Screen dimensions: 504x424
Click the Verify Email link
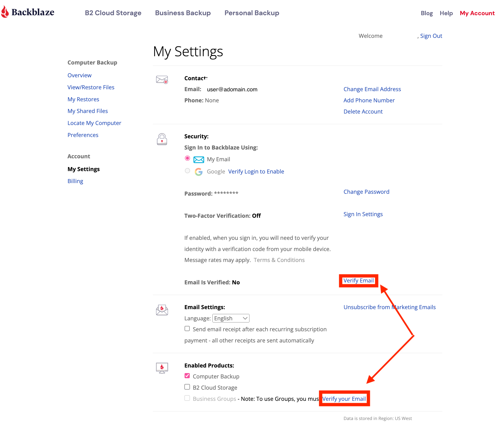tap(359, 280)
